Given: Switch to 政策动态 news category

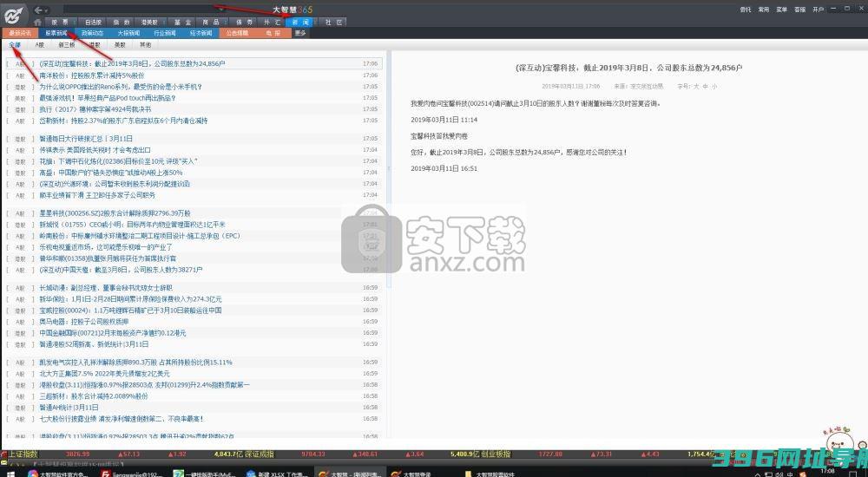Looking at the screenshot, I should coord(93,33).
